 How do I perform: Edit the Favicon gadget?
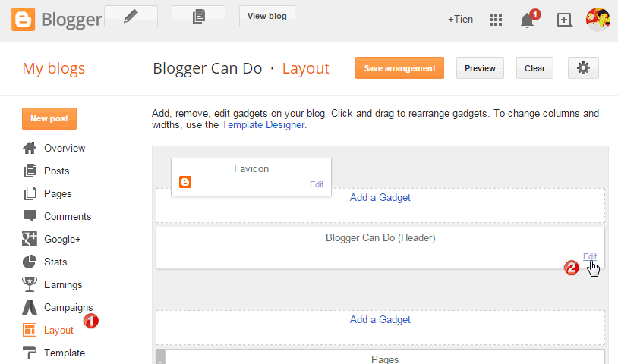point(317,184)
